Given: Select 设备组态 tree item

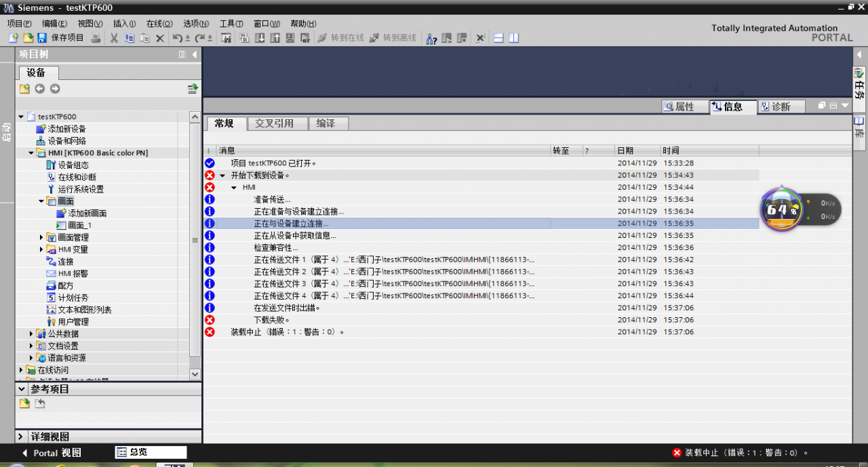Looking at the screenshot, I should [73, 165].
